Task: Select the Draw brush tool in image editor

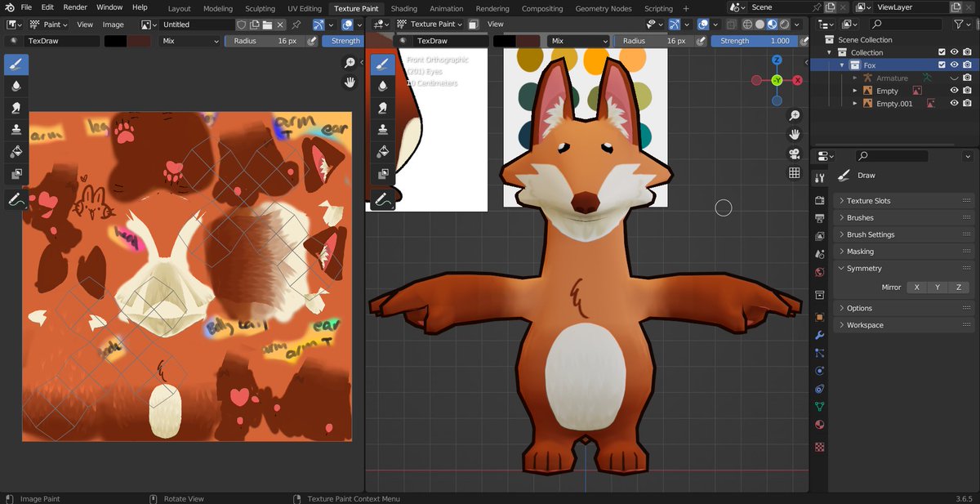Action: (x=16, y=64)
